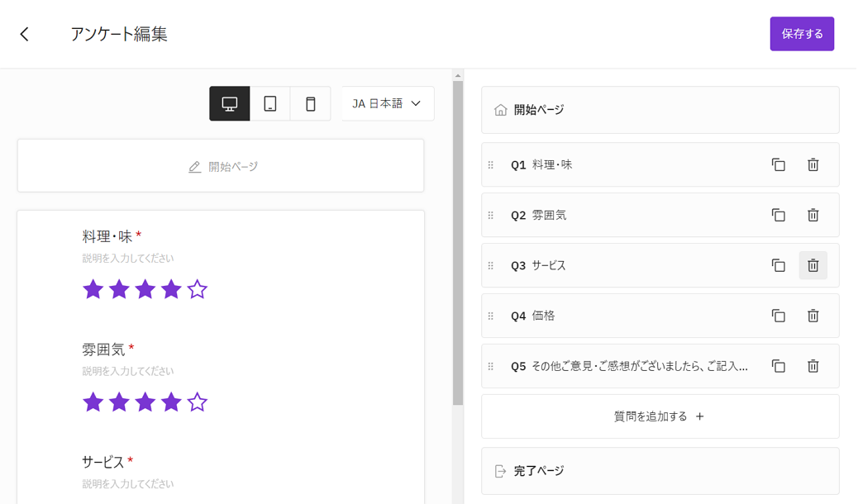Screen dimensions: 858x504
Task: Click the サービス question title in preview
Action: (x=102, y=462)
